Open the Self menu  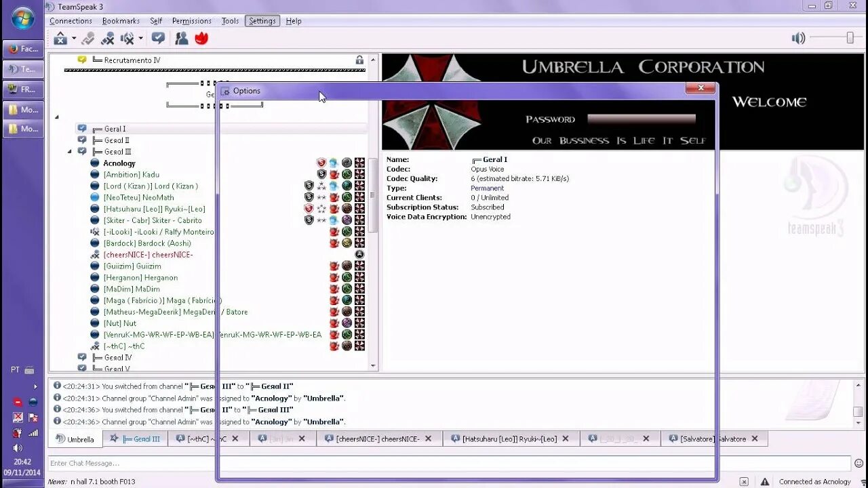(156, 21)
